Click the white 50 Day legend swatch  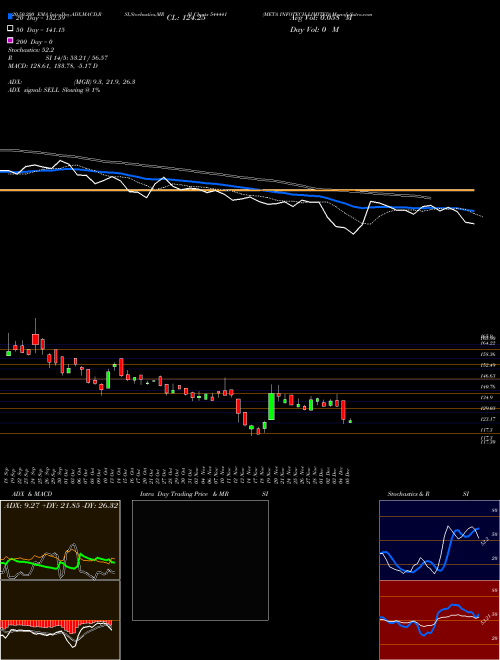tap(11, 28)
